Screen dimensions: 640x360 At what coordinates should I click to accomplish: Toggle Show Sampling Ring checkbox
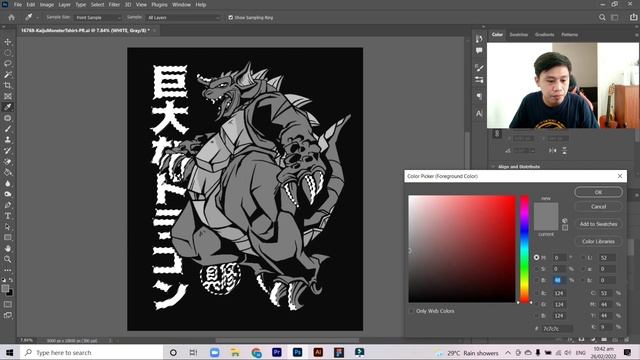pos(231,18)
